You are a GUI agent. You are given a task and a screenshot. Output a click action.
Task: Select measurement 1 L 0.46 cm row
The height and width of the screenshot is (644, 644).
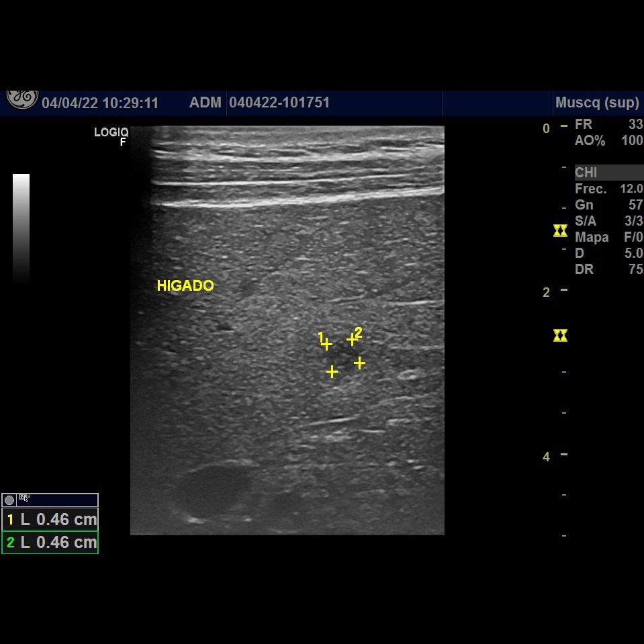tap(50, 519)
